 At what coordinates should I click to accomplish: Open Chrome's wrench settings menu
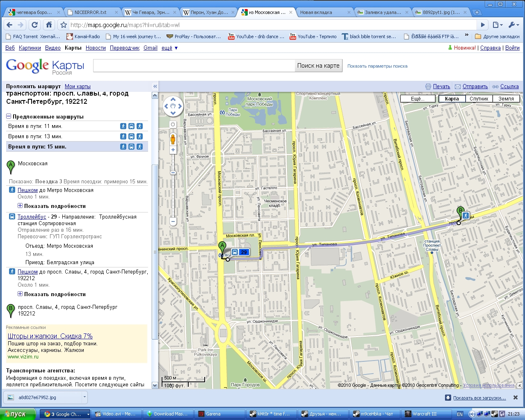(x=513, y=25)
